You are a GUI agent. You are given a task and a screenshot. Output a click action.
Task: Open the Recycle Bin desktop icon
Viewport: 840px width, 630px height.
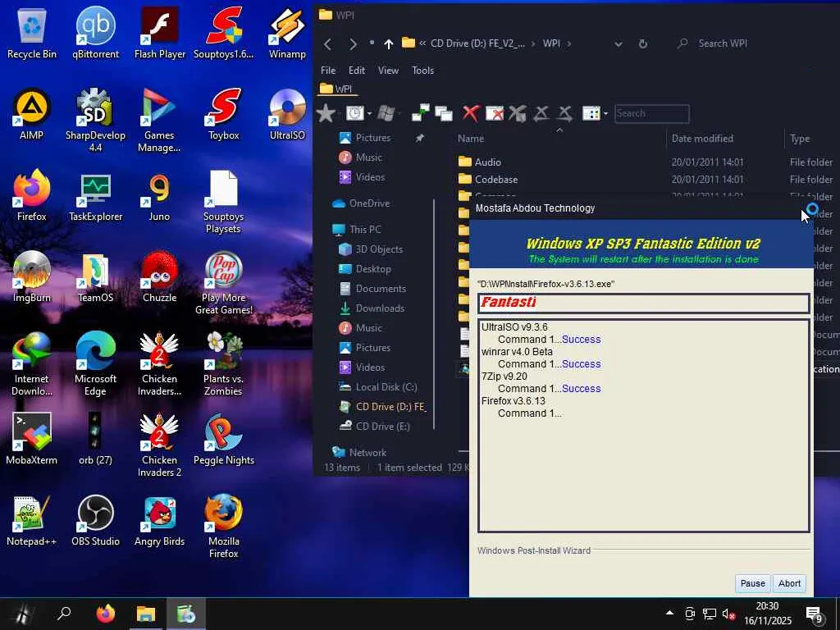(x=32, y=33)
